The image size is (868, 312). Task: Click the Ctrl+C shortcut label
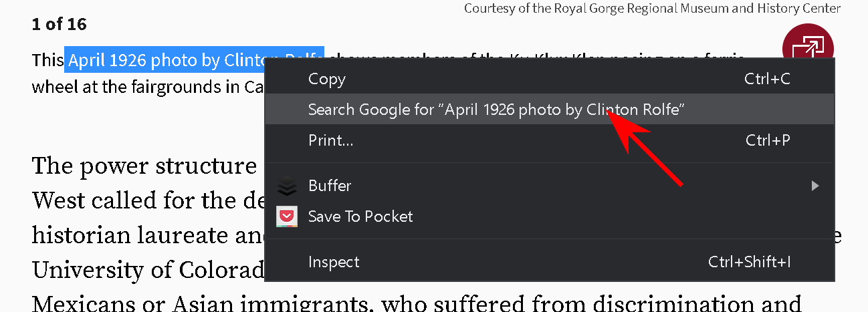click(x=767, y=79)
